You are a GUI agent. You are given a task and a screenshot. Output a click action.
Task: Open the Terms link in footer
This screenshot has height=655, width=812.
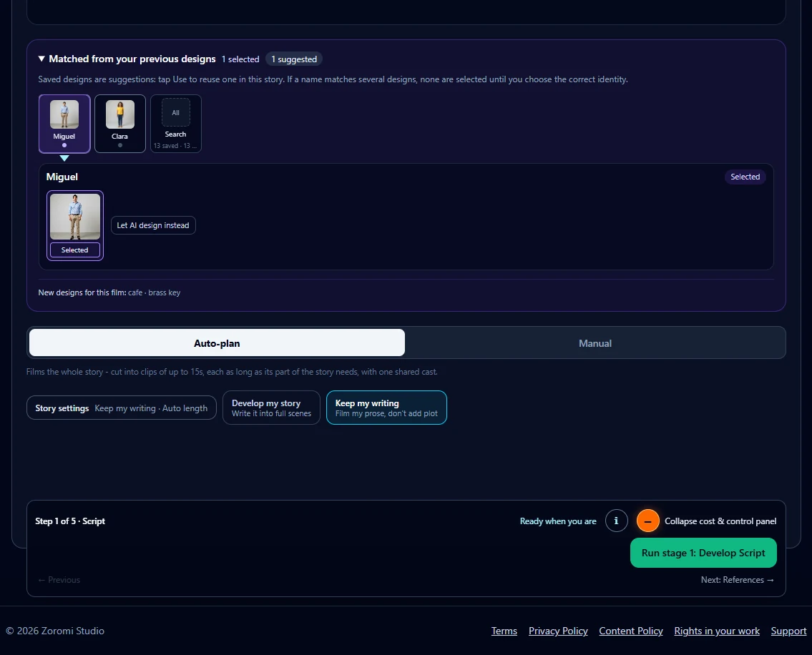[504, 631]
